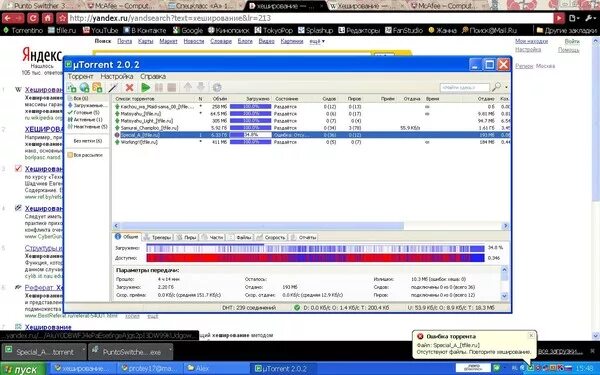
Task: Open the Настройка menu
Action: coord(117,77)
